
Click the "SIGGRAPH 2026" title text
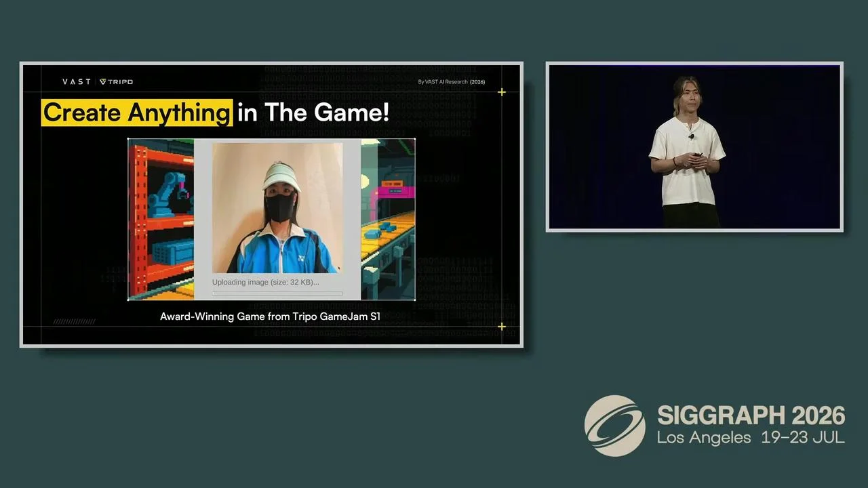coord(751,415)
